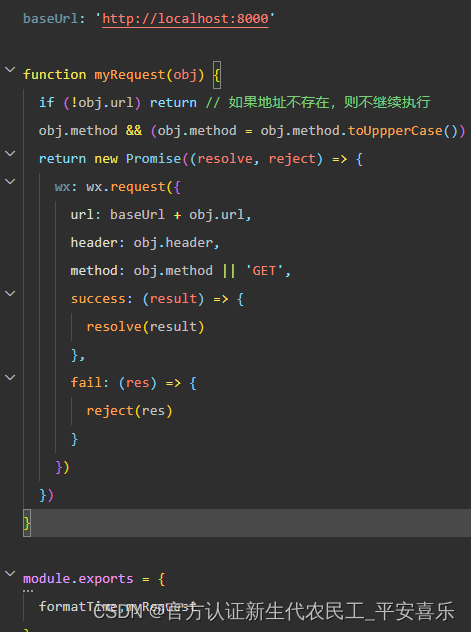
Task: Collapse the wx.request block fold arrow
Action: click(10, 182)
